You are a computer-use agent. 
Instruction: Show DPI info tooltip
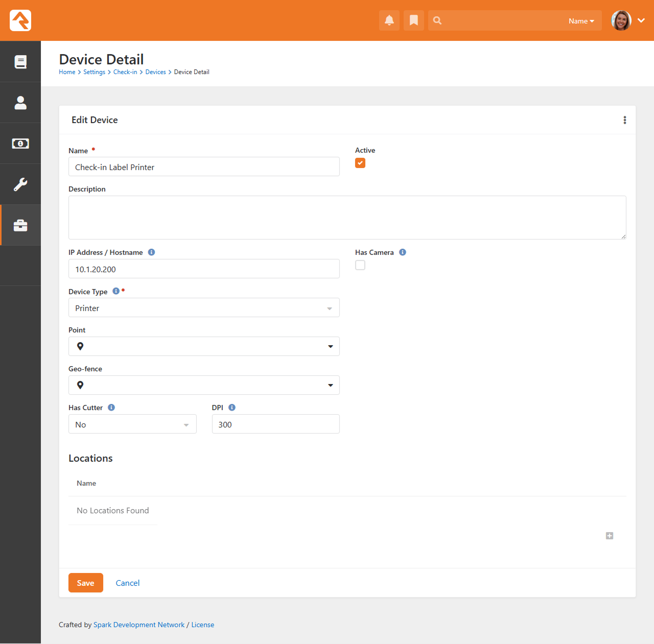[232, 408]
